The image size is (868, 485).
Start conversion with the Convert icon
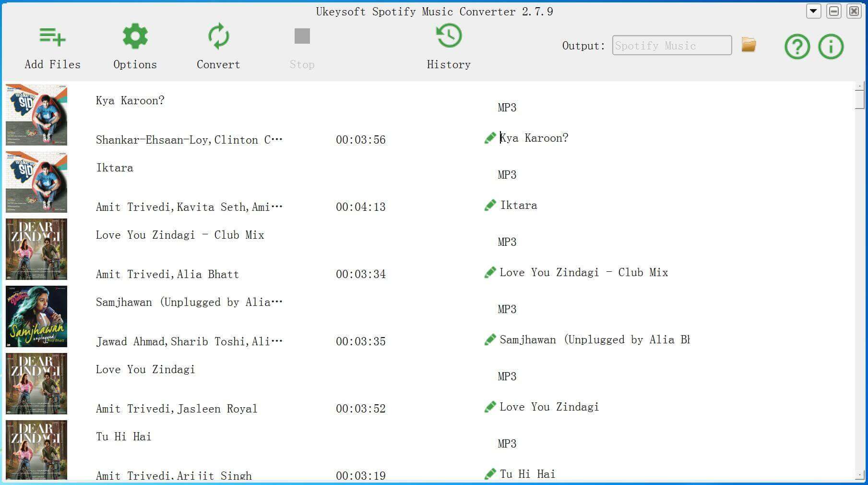click(x=218, y=36)
